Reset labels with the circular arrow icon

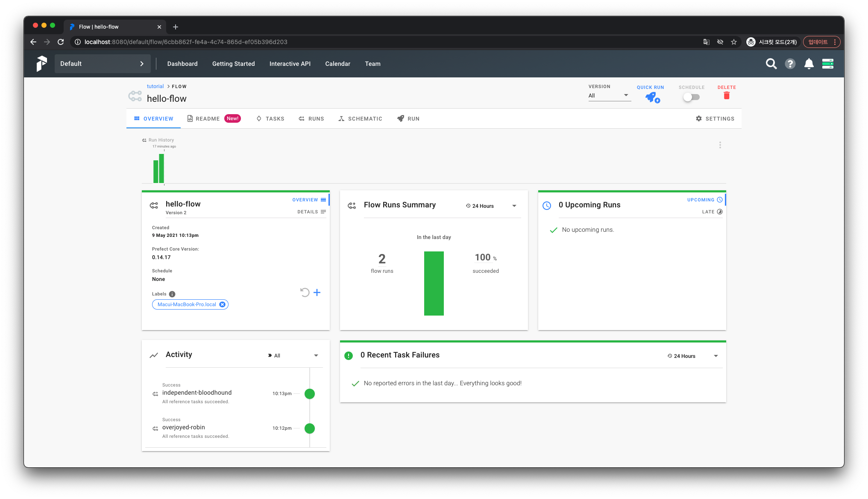[x=305, y=292]
